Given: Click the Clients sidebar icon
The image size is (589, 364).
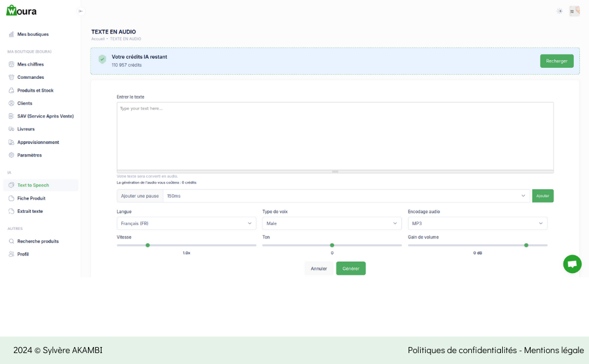Looking at the screenshot, I should [12, 103].
